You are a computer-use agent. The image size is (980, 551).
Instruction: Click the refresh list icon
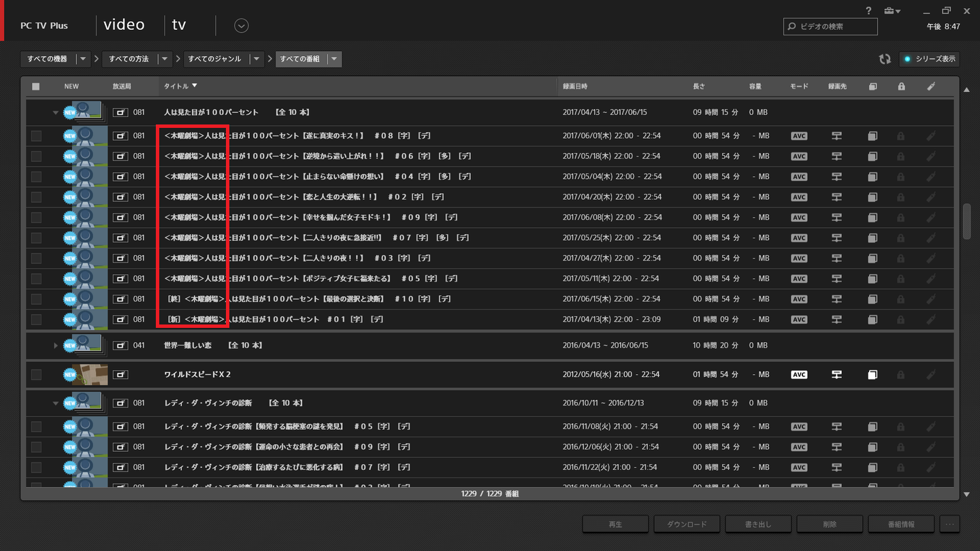tap(884, 59)
